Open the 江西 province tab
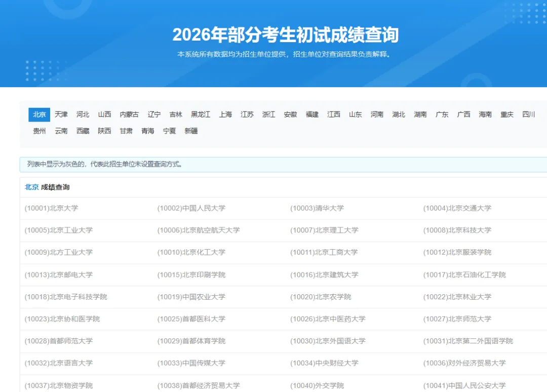The width and height of the screenshot is (547, 392). [333, 114]
